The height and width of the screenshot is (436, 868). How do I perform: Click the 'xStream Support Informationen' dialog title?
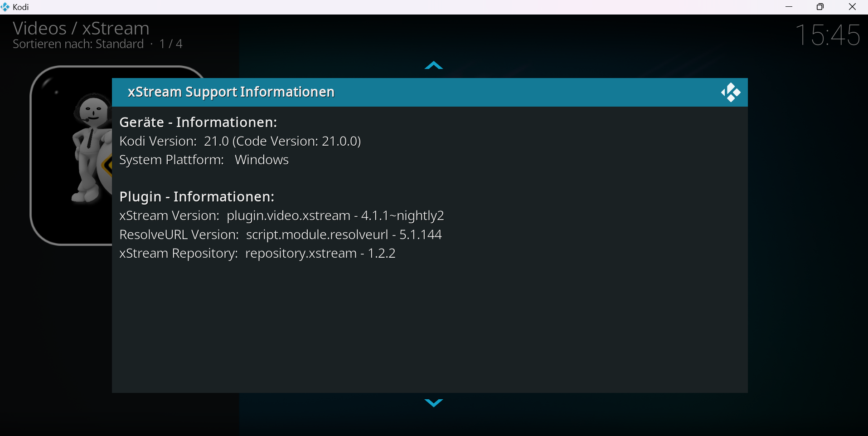click(231, 92)
